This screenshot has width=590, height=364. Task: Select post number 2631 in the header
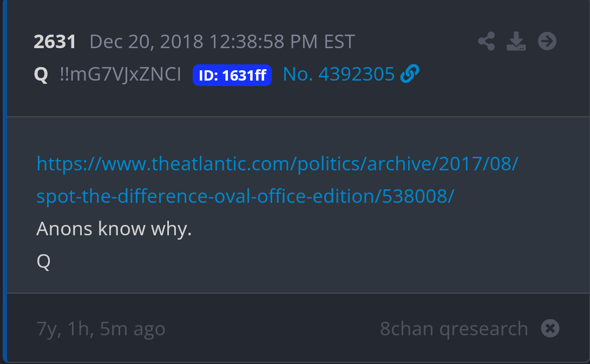click(x=55, y=41)
